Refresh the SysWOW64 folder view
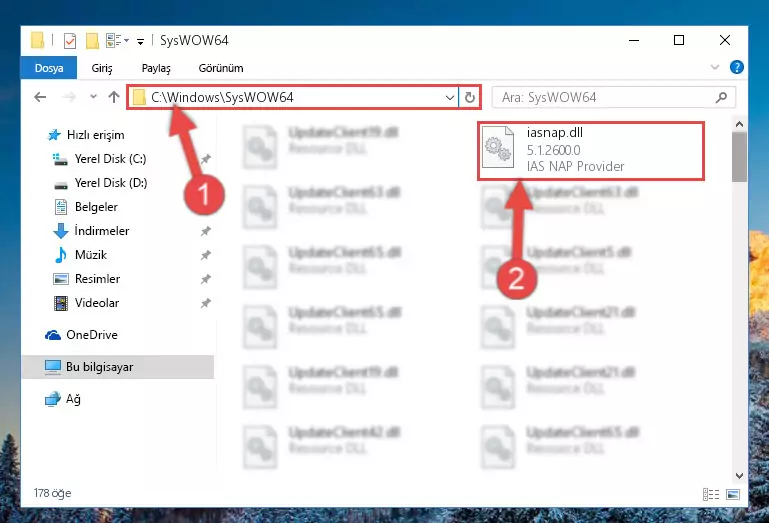This screenshot has height=523, width=769. pyautogui.click(x=469, y=98)
